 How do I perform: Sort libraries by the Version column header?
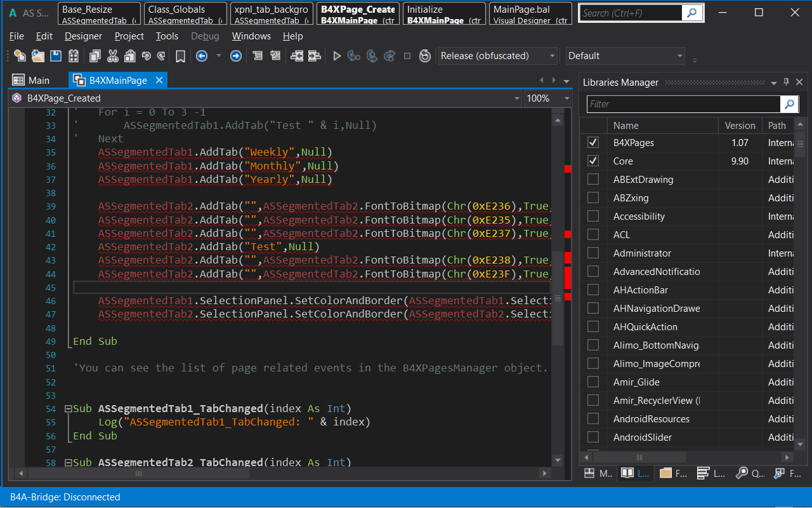pyautogui.click(x=740, y=126)
